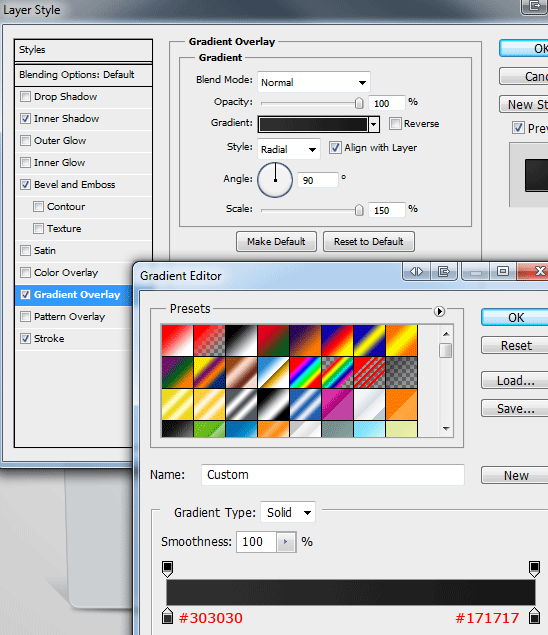Open the Presets flyout menu arrow
The height and width of the screenshot is (635, 548).
pyautogui.click(x=439, y=311)
